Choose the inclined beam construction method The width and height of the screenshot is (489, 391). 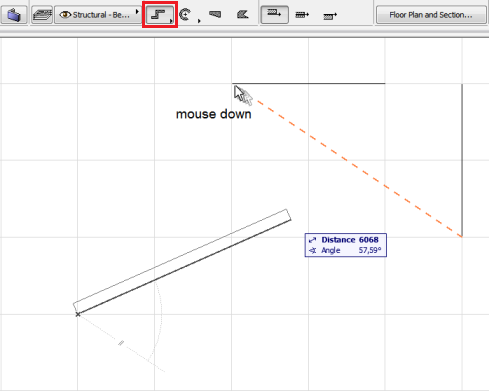(x=242, y=14)
